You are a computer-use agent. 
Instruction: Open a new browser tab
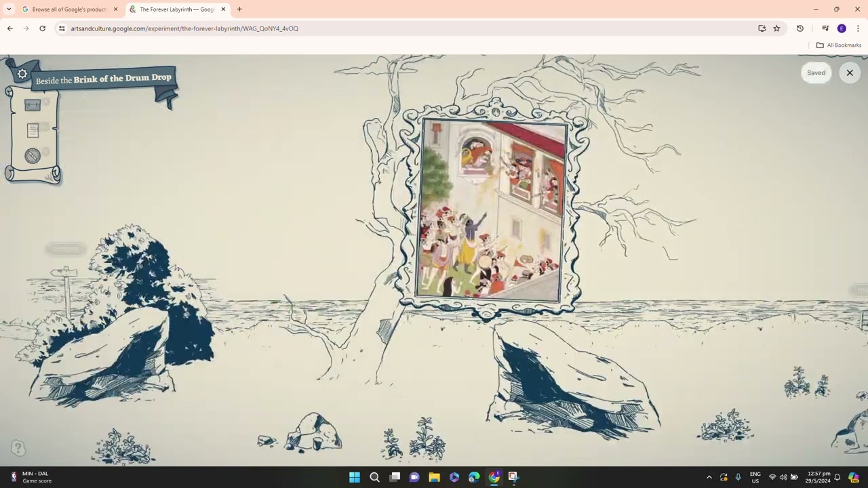tap(239, 9)
